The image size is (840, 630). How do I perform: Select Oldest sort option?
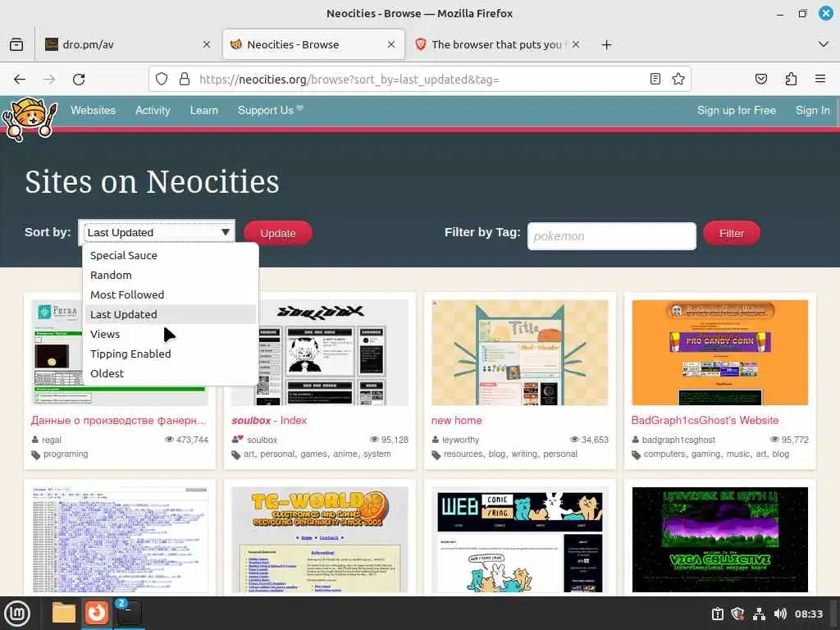point(170,373)
